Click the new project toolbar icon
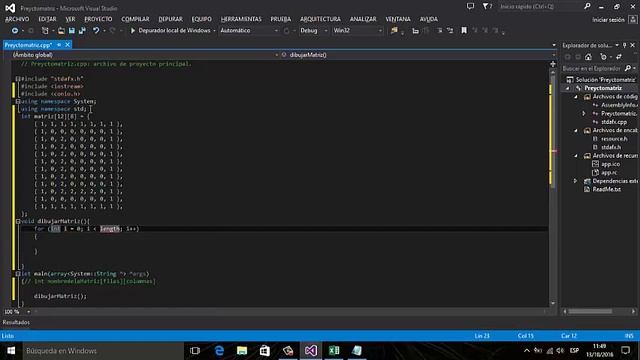640x360 pixels. point(45,31)
